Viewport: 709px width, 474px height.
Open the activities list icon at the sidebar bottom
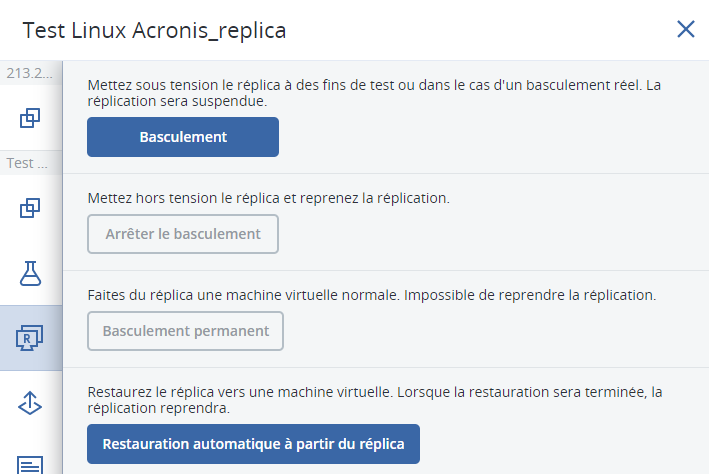coord(30,465)
